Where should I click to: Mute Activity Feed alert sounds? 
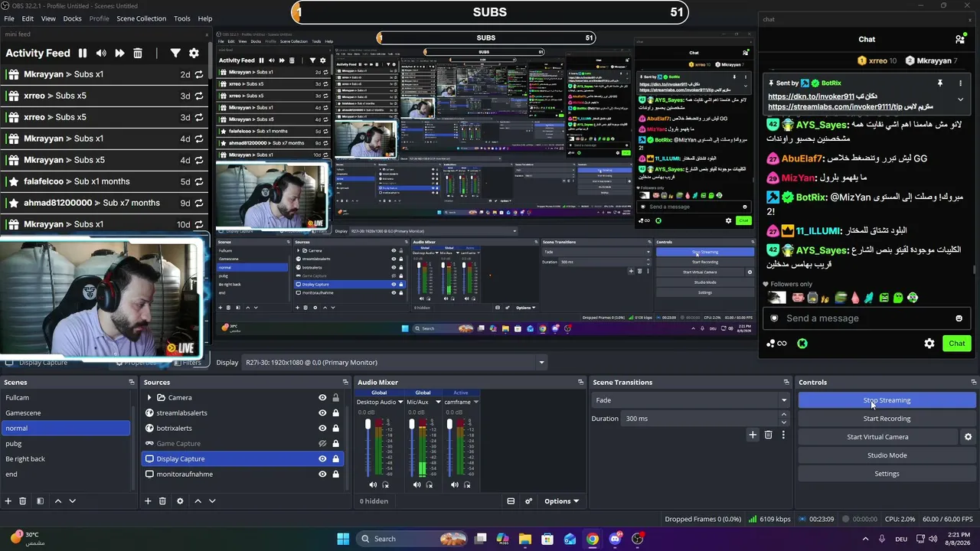click(x=101, y=53)
